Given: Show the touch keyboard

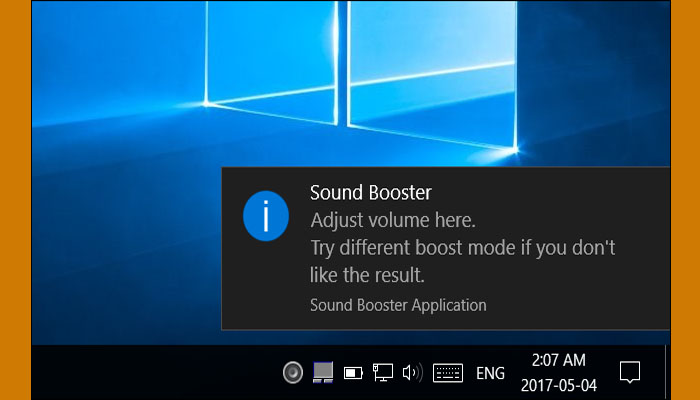Looking at the screenshot, I should coord(448,373).
